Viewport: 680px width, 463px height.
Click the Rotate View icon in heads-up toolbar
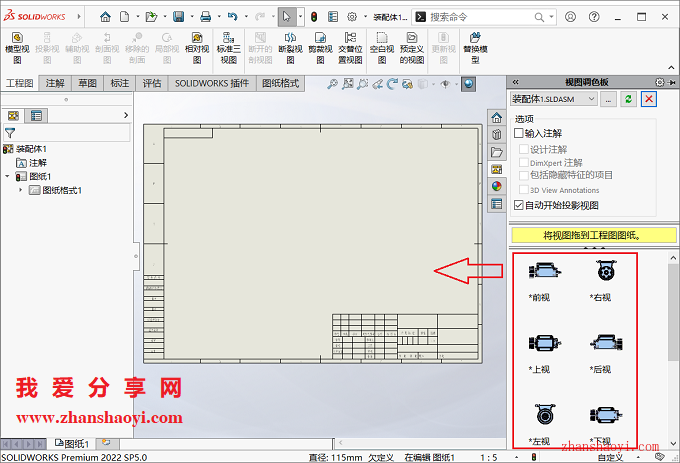(392, 84)
